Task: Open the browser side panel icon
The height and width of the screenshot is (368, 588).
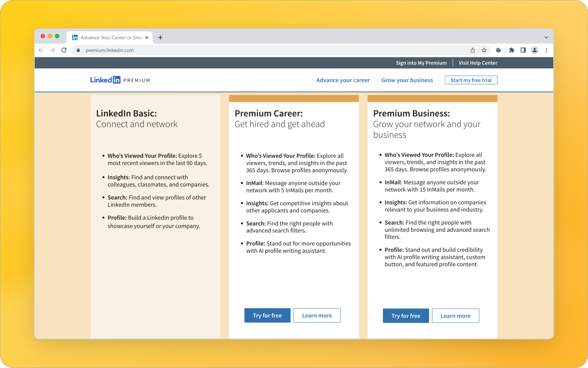Action: click(523, 50)
